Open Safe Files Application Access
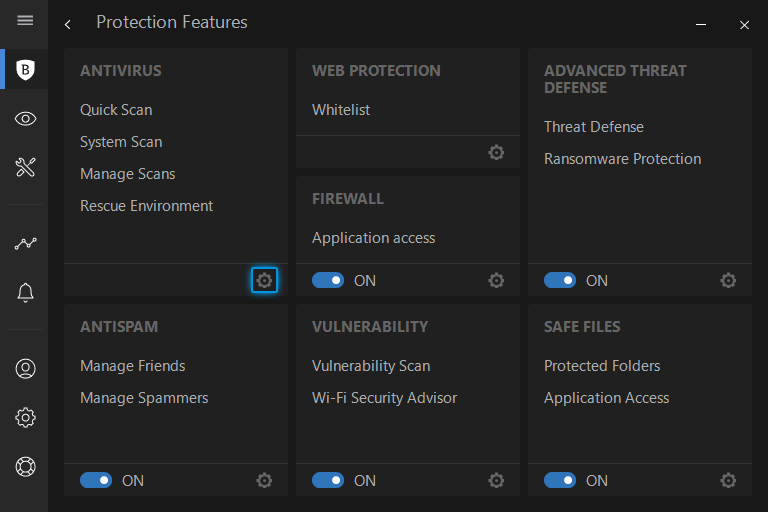The width and height of the screenshot is (768, 512). 606,398
